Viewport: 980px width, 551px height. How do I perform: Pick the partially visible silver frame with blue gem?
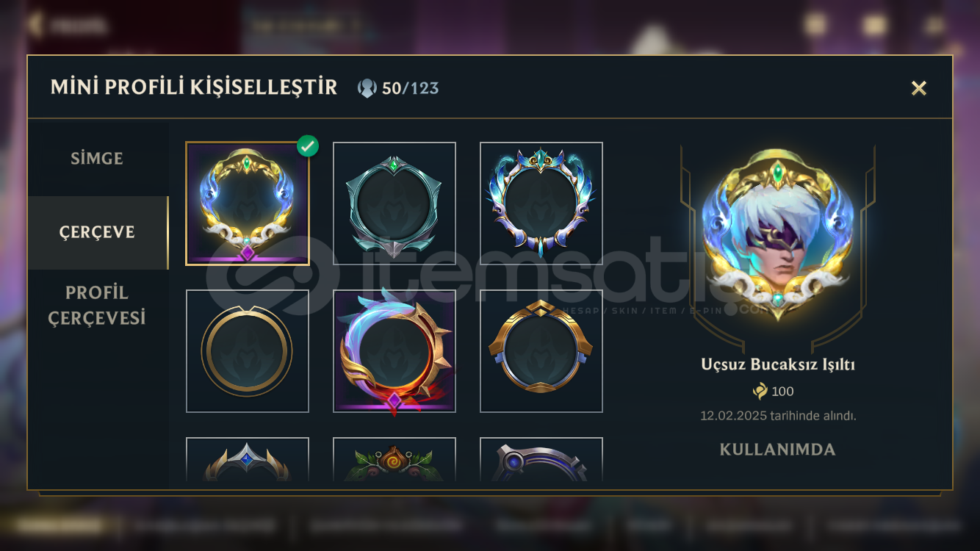pyautogui.click(x=248, y=459)
